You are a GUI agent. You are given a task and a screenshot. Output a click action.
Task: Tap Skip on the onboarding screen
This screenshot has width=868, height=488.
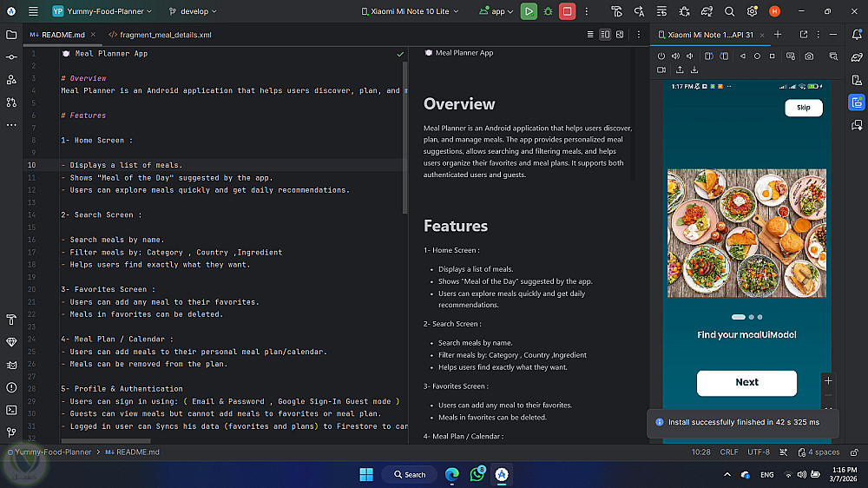tap(803, 108)
